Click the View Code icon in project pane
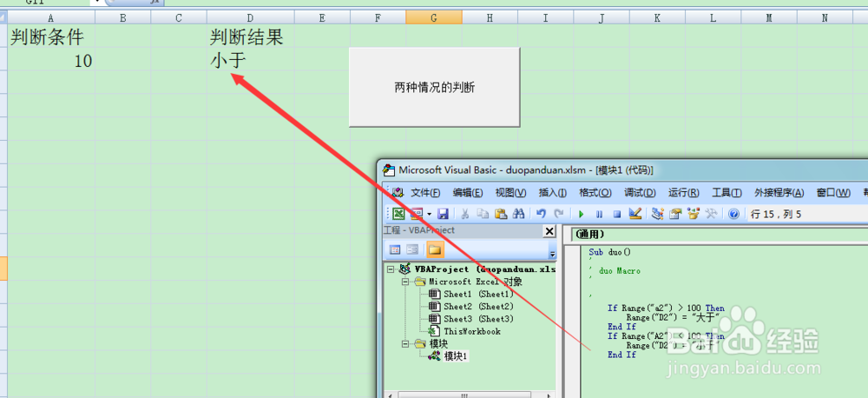Image resolution: width=868 pixels, height=398 pixels. click(x=395, y=250)
